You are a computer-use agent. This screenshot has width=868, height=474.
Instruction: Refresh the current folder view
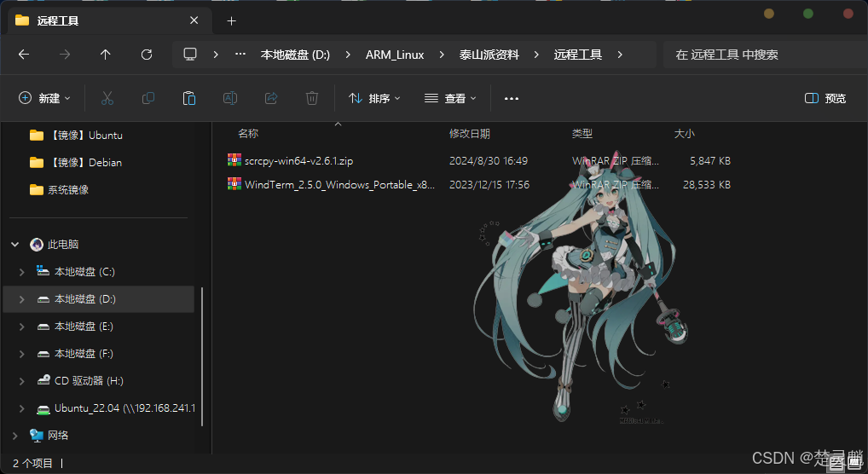pyautogui.click(x=146, y=55)
